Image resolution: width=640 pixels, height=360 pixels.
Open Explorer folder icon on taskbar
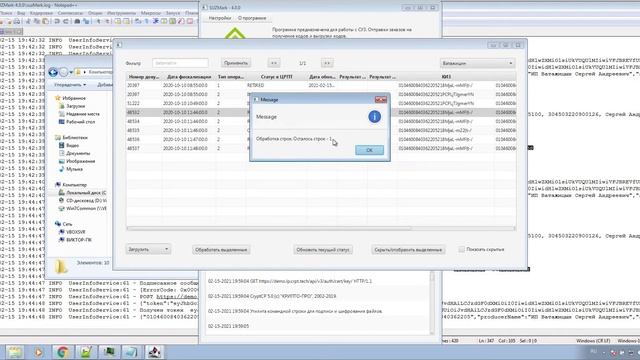(x=15, y=352)
